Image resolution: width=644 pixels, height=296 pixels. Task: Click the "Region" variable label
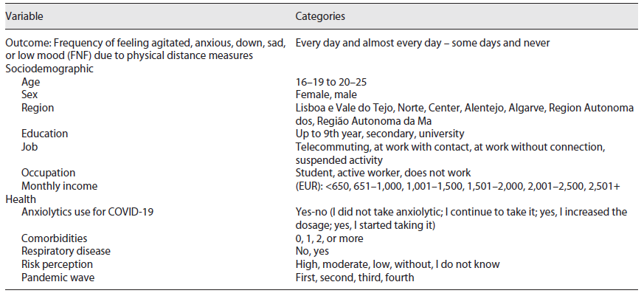[38, 108]
